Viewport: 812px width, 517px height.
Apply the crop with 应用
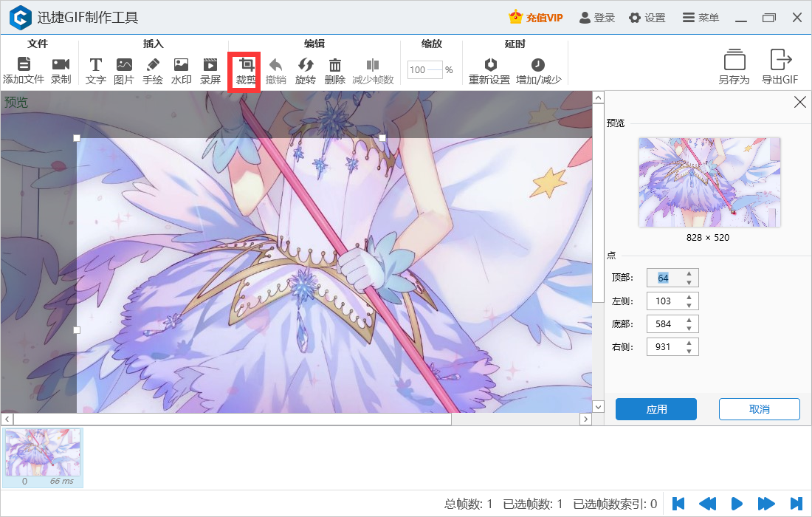click(656, 409)
